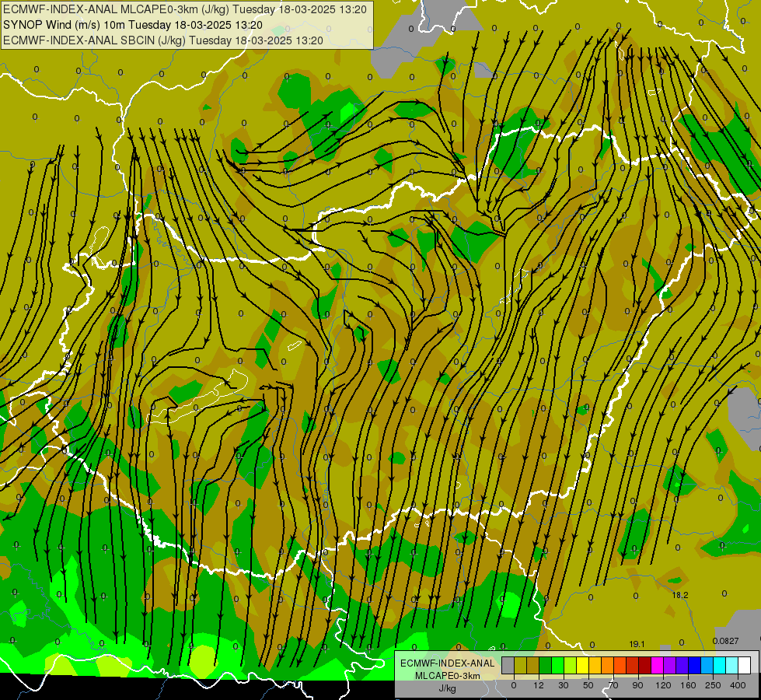Pick the magenta legend swatch

coord(657,666)
